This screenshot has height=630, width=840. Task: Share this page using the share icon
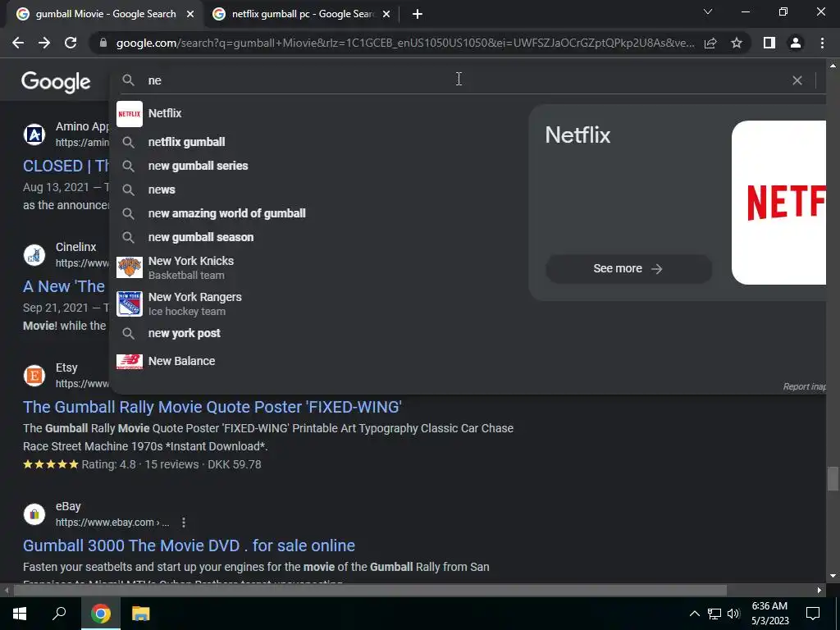click(710, 43)
